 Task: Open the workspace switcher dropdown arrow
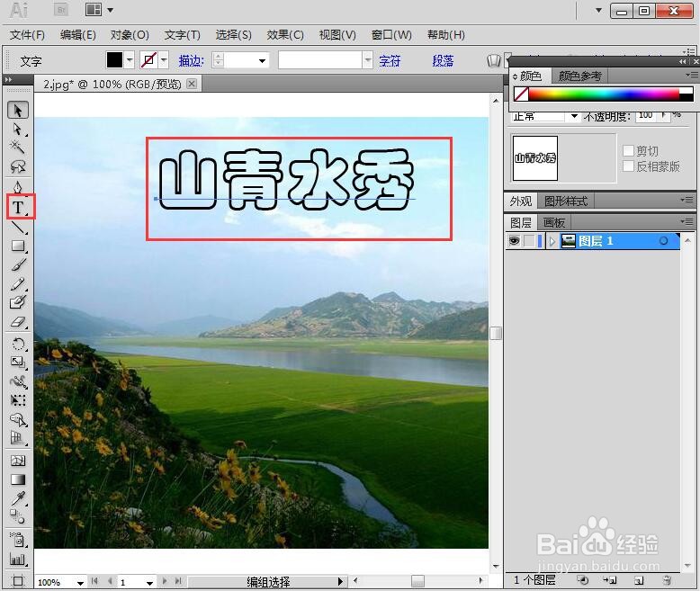598,10
